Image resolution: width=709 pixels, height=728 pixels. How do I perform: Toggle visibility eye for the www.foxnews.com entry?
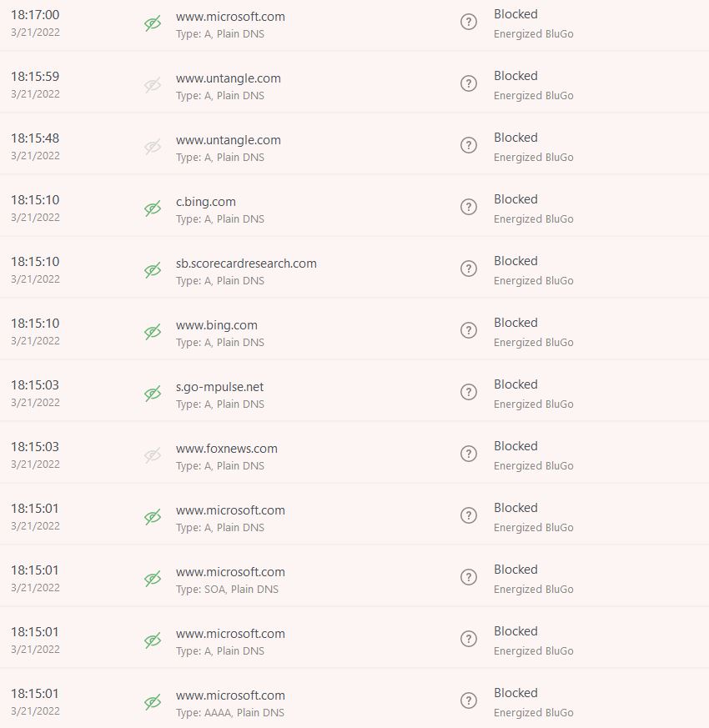(153, 454)
